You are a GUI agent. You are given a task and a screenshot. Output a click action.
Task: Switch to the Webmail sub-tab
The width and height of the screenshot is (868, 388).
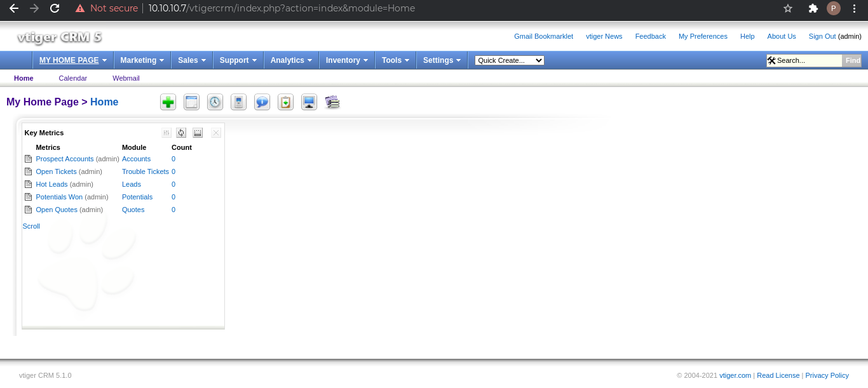(x=126, y=78)
